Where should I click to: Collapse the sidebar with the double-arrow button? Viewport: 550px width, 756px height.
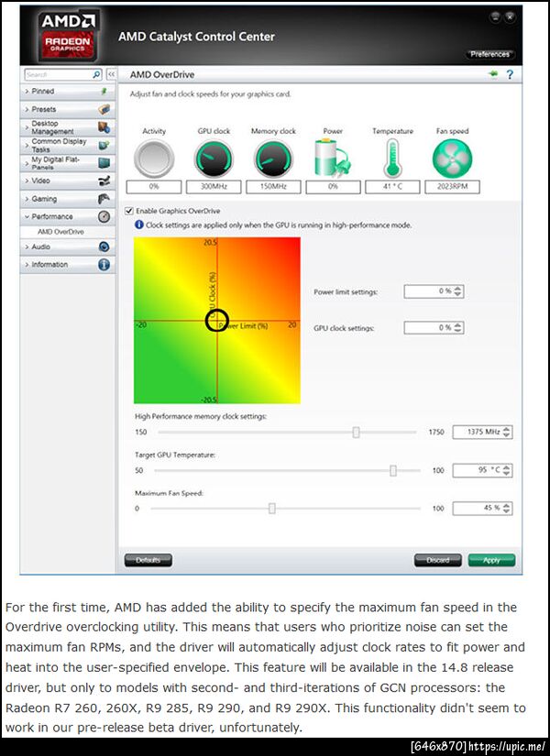tap(112, 75)
